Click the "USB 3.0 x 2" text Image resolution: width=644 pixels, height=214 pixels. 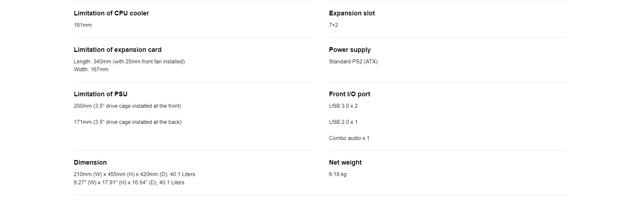(x=343, y=106)
